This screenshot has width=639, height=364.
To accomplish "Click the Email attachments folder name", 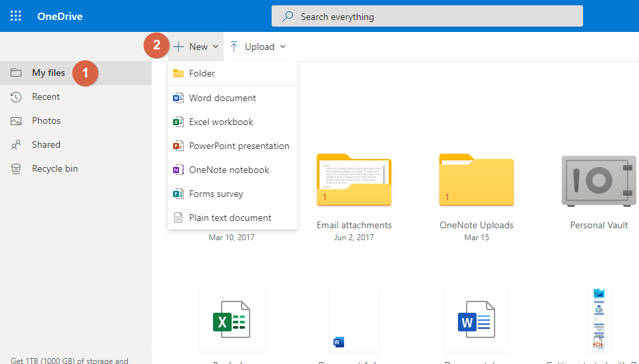I will tap(353, 225).
